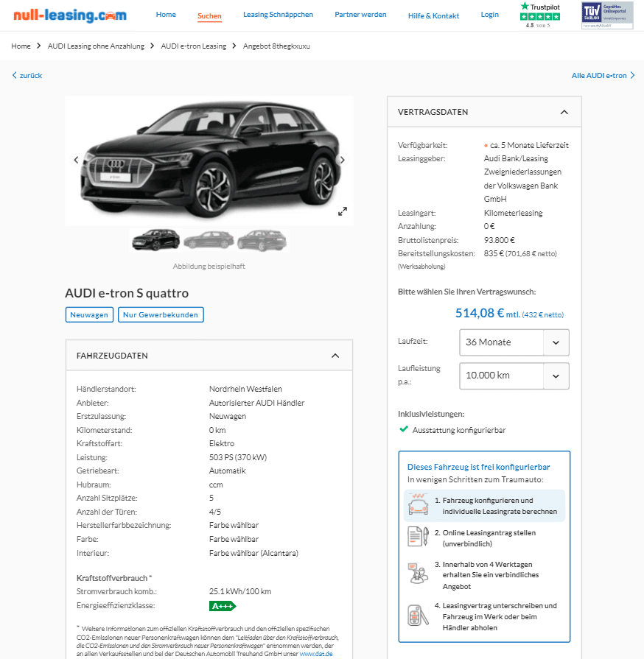Open Hilfe & Kontakt page
The height and width of the screenshot is (659, 644).
(x=434, y=16)
